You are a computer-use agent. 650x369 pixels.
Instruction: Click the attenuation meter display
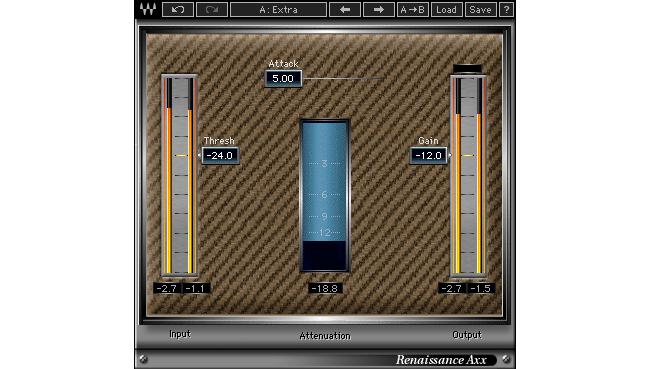click(x=325, y=196)
